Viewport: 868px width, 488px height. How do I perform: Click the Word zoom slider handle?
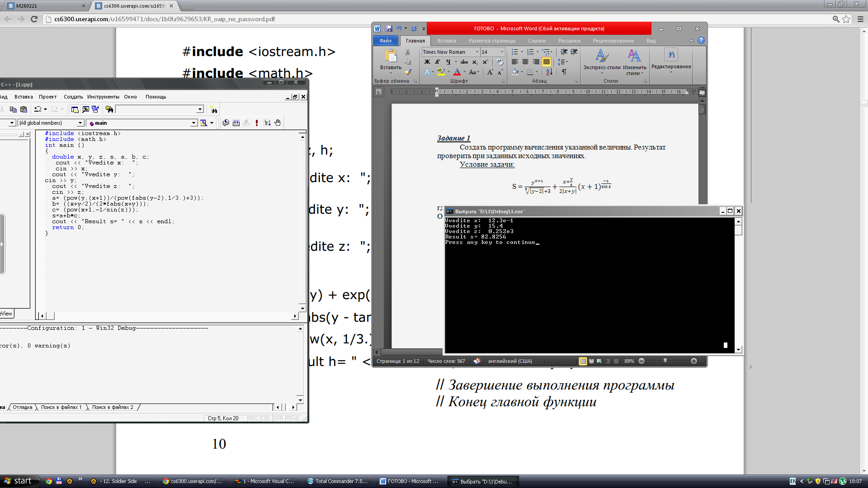click(x=665, y=361)
